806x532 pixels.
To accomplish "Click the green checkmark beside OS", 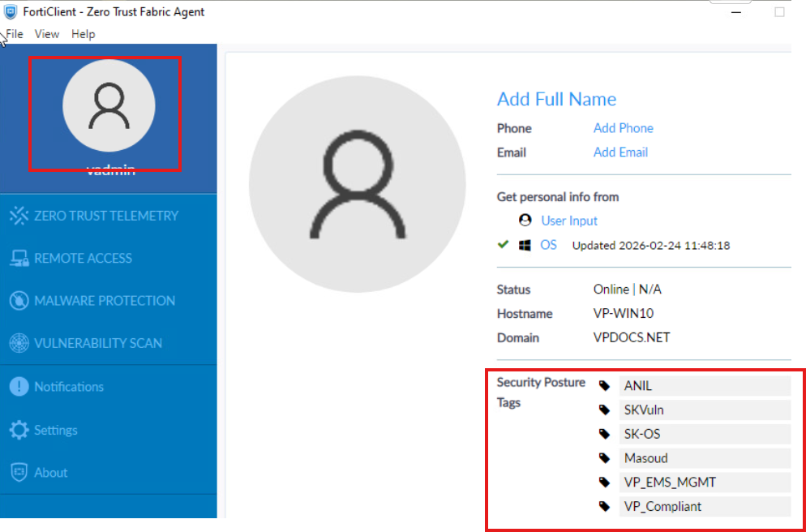I will [x=504, y=245].
